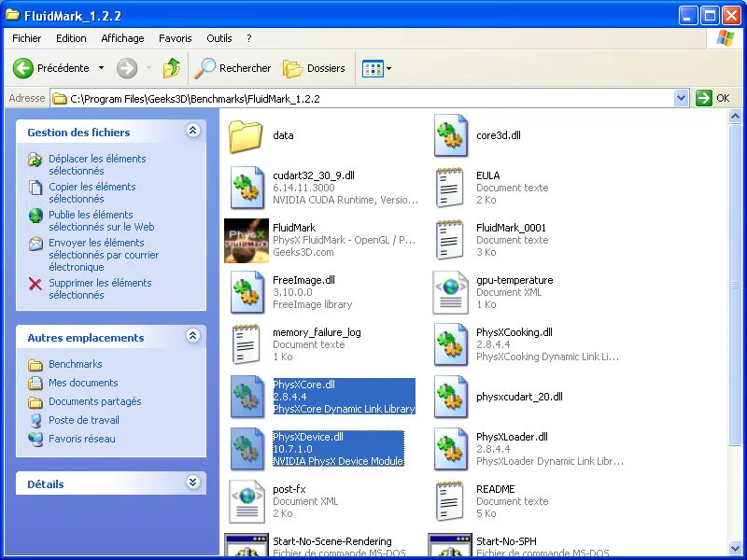The height and width of the screenshot is (560, 747).
Task: Expand the address bar dropdown arrow
Action: coord(681,98)
